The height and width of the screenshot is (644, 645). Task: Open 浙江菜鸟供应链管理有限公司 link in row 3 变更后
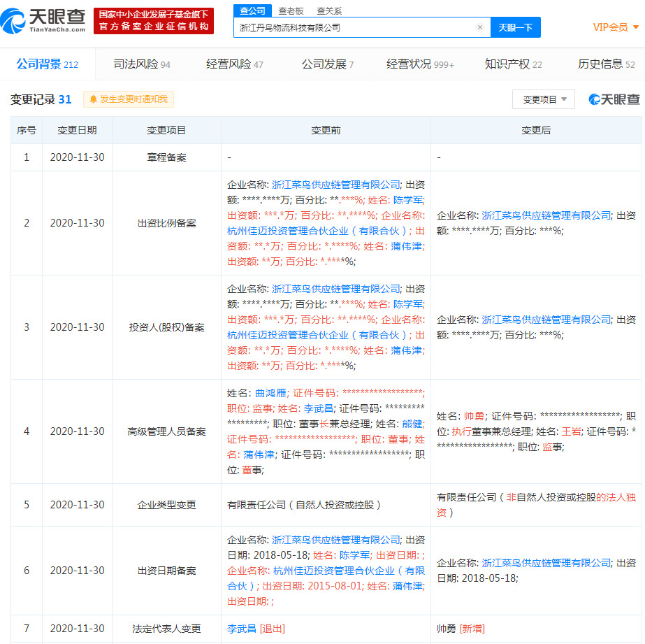(x=546, y=320)
